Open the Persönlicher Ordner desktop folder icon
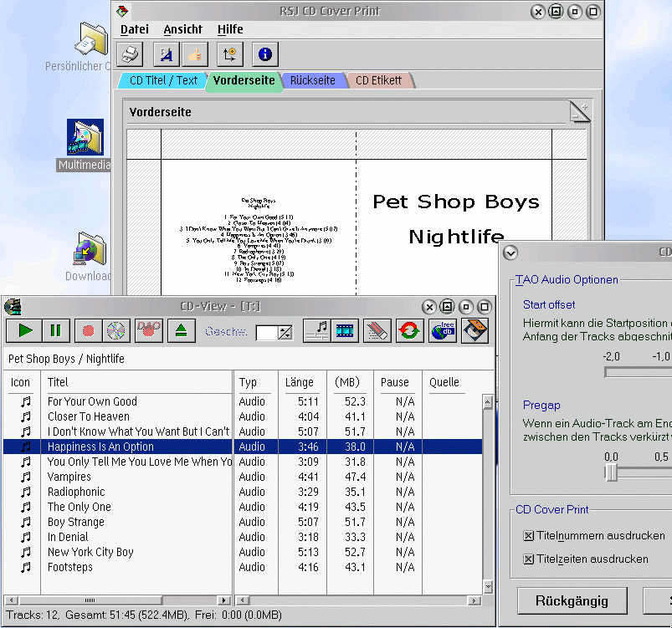Image resolution: width=672 pixels, height=628 pixels. point(91,39)
